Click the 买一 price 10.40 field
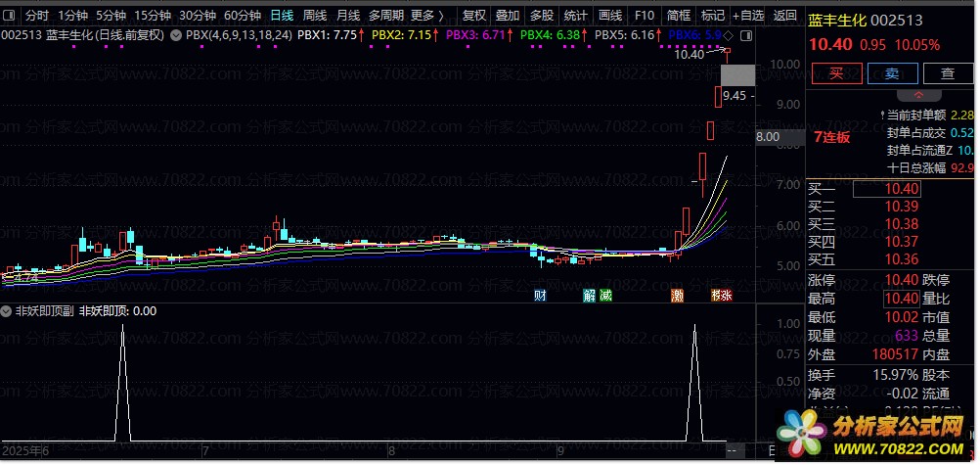Image resolution: width=980 pixels, height=465 pixels. 886,189
